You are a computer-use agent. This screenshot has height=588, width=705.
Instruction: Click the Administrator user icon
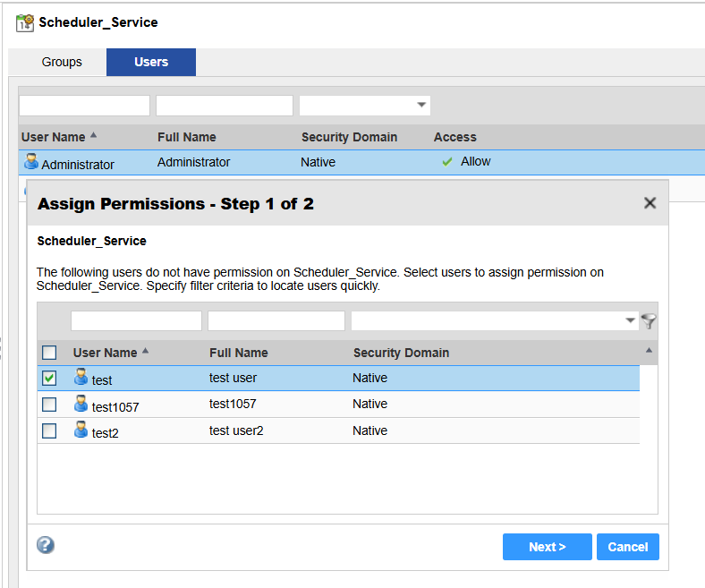pos(31,161)
